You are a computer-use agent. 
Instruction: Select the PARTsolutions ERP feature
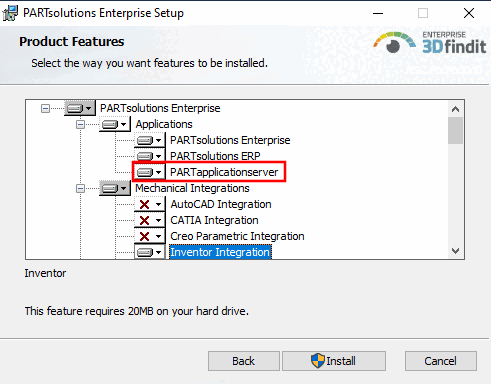(215, 156)
